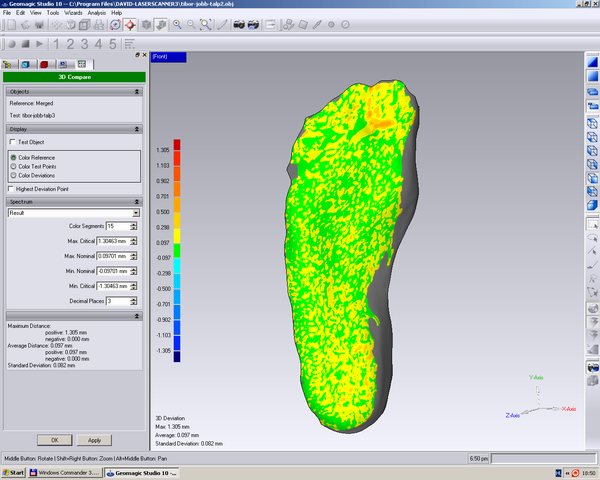Collapse the Spectrum section
This screenshot has width=600, height=480.
[137, 202]
